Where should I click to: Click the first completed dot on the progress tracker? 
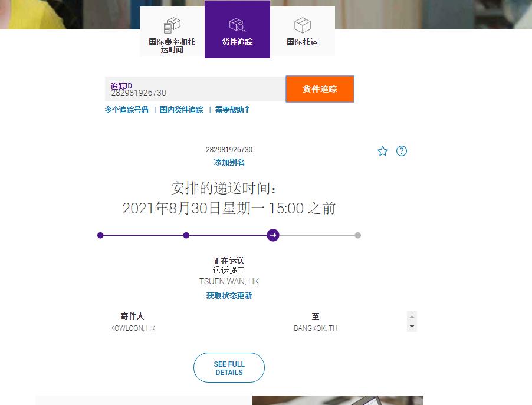[100, 235]
